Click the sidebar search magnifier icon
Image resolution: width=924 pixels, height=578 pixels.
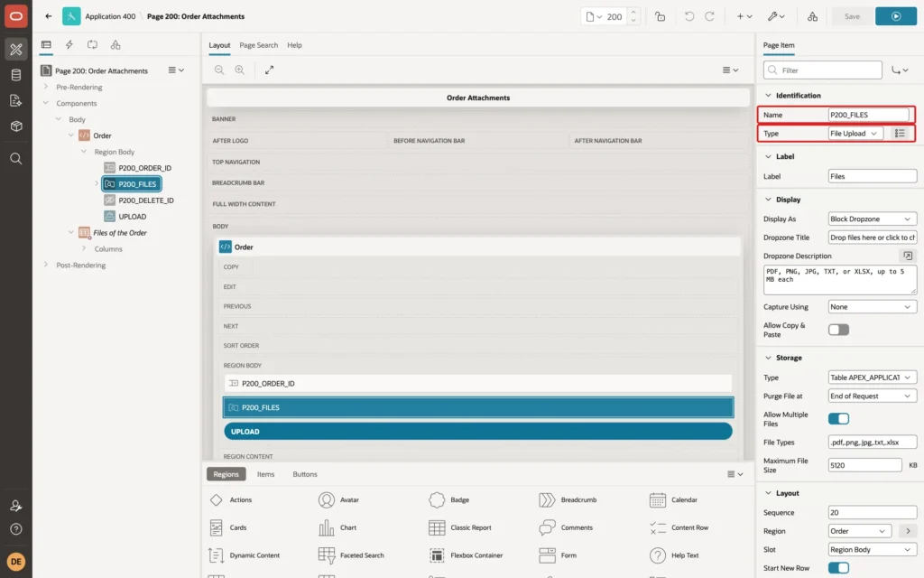tap(16, 159)
